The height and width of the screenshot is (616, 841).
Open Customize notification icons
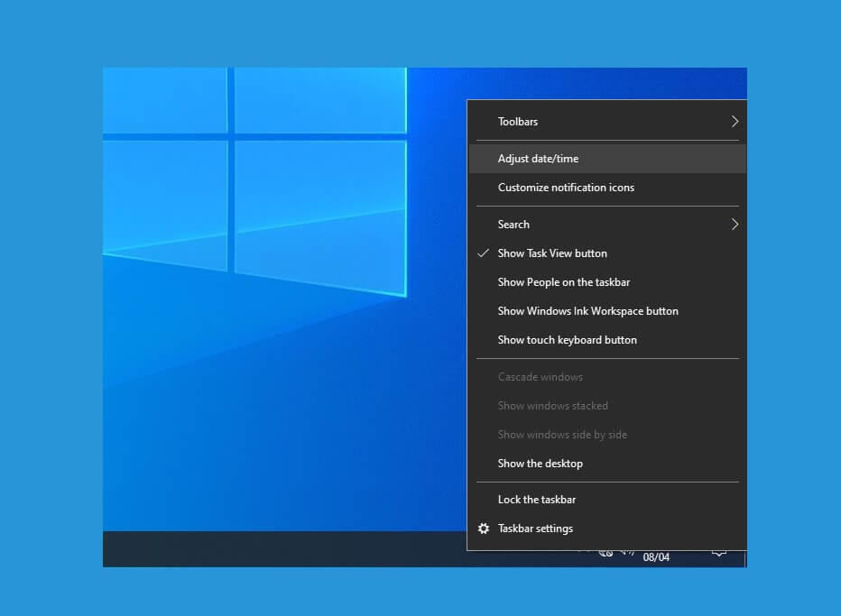pyautogui.click(x=567, y=188)
